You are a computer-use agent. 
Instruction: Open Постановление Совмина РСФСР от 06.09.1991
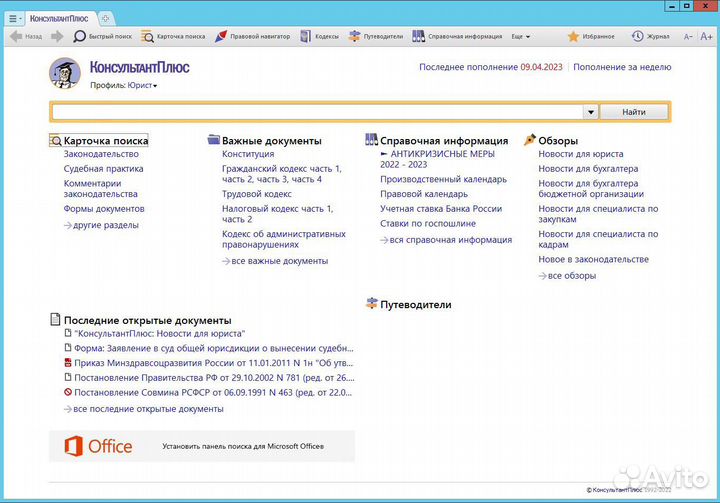coord(213,392)
